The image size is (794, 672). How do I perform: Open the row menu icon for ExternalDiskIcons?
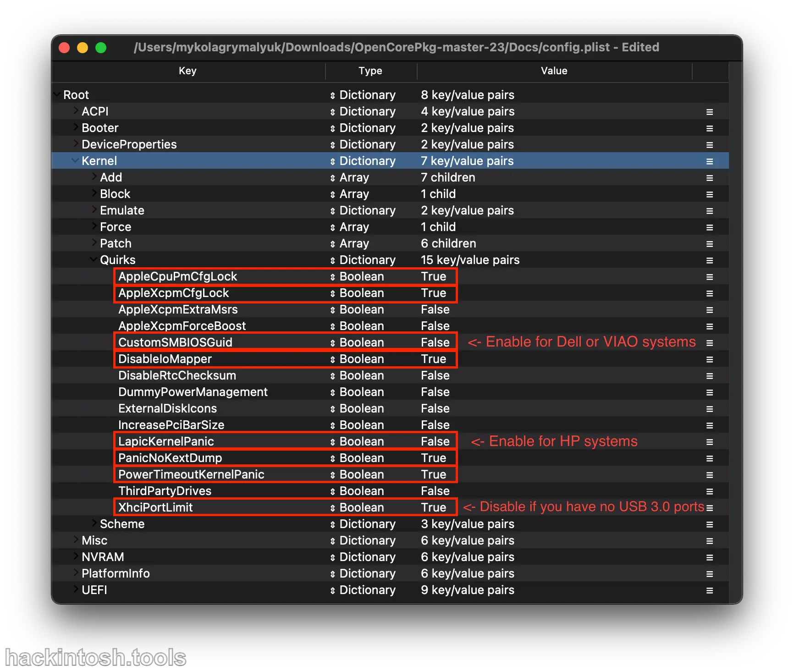[710, 409]
